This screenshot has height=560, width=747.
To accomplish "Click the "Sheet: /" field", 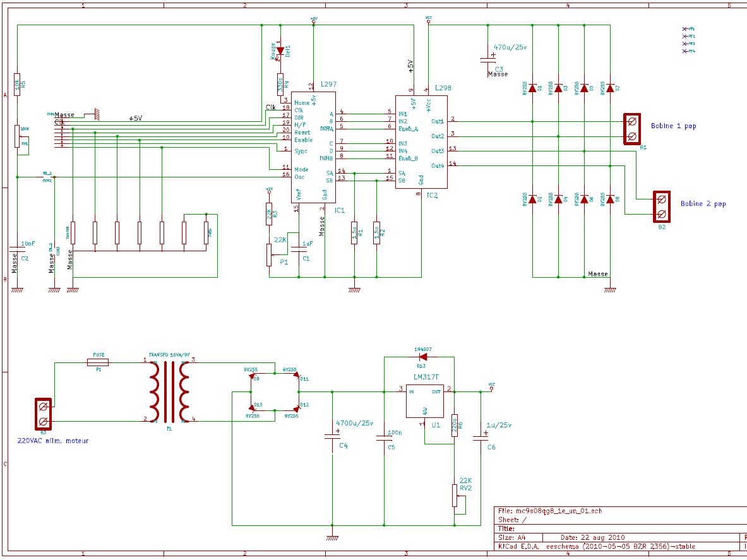I will [x=512, y=519].
